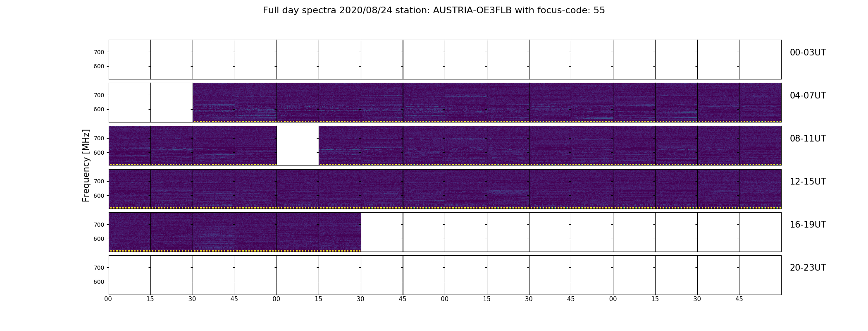Open the first spectrogram panel in the 12-15UT row
The width and height of the screenshot is (868, 331).
tap(130, 189)
